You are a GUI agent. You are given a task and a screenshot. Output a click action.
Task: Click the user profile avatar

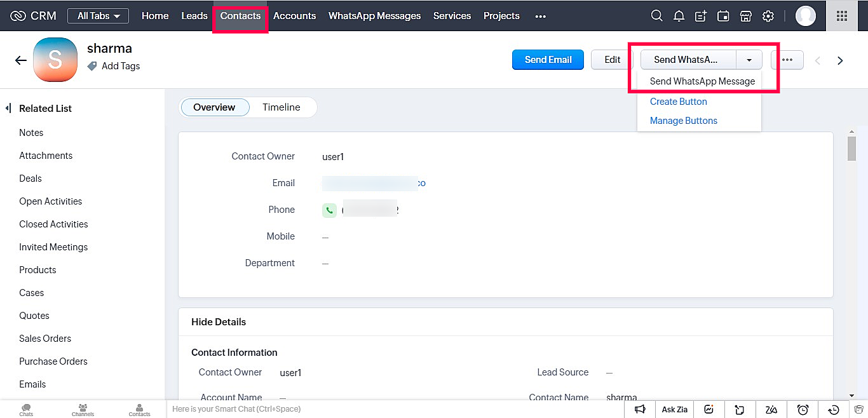805,16
